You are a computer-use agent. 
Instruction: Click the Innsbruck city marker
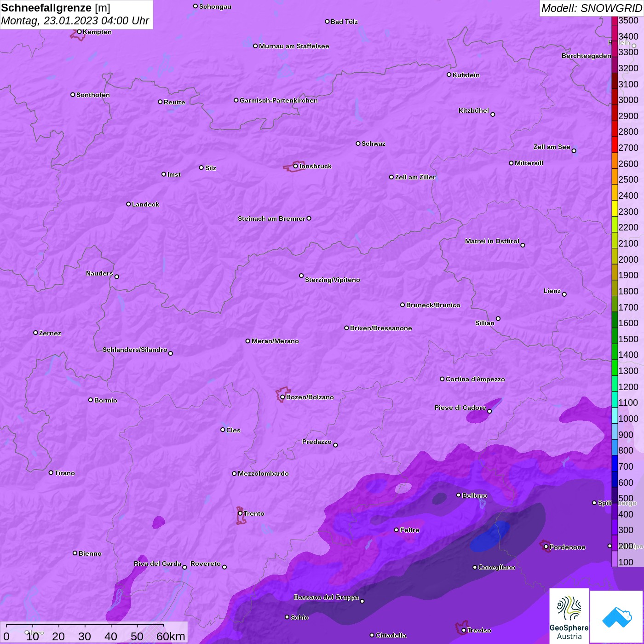pos(295,166)
